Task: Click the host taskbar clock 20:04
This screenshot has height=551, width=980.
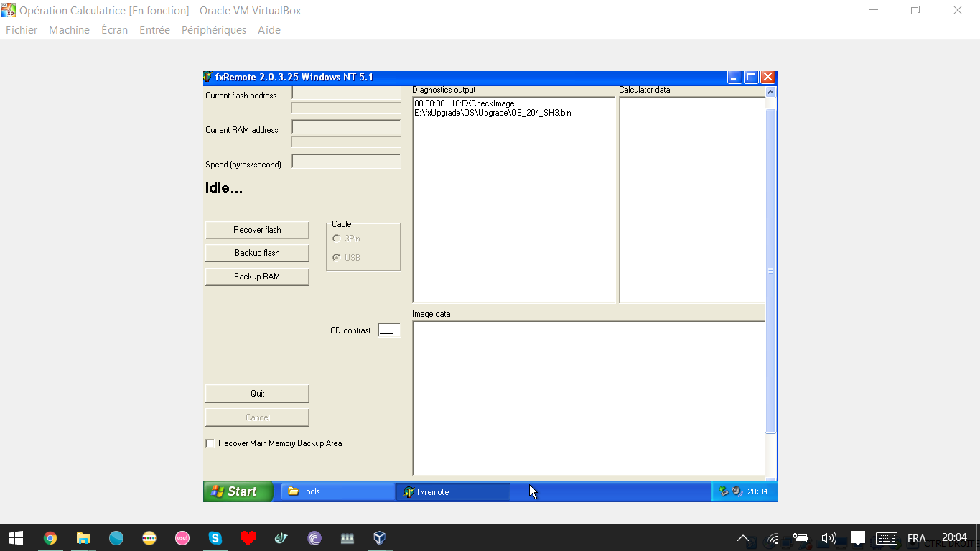Action: (955, 537)
